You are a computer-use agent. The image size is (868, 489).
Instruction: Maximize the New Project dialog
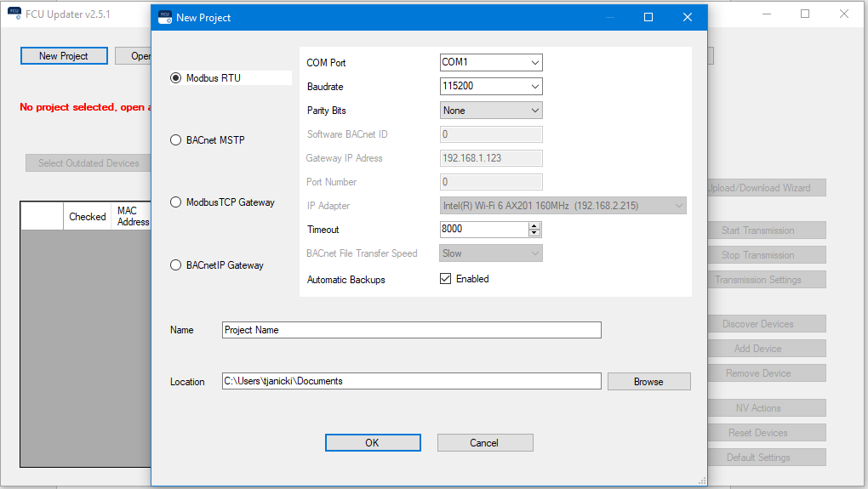coord(648,17)
